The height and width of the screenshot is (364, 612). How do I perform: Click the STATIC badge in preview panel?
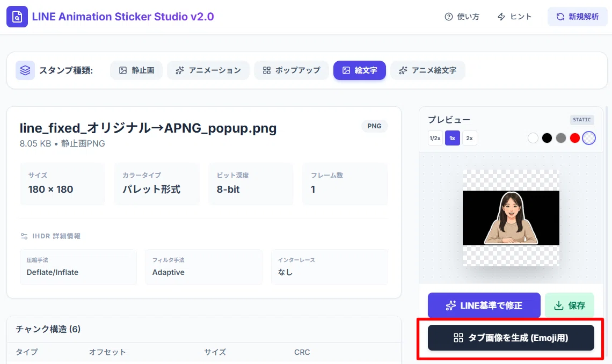pos(581,120)
